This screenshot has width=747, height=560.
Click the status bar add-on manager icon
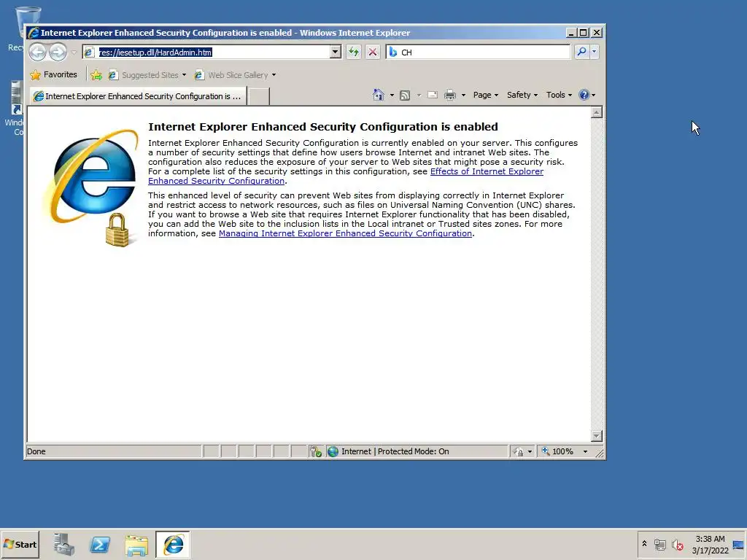[x=316, y=451]
